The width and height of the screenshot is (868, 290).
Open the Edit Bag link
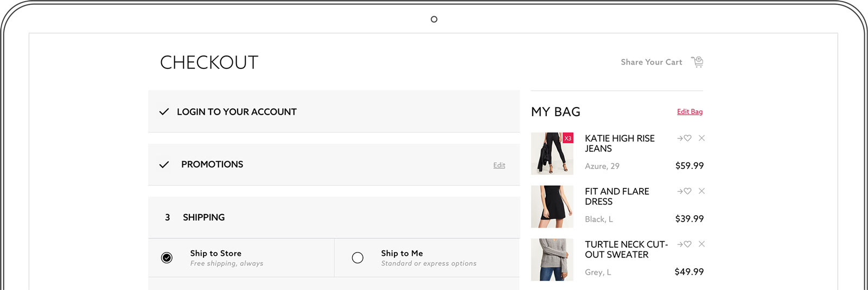690,111
